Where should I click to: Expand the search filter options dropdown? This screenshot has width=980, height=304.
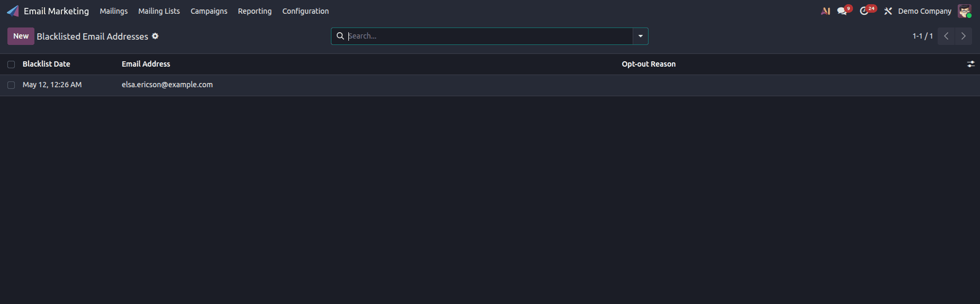pyautogui.click(x=641, y=36)
